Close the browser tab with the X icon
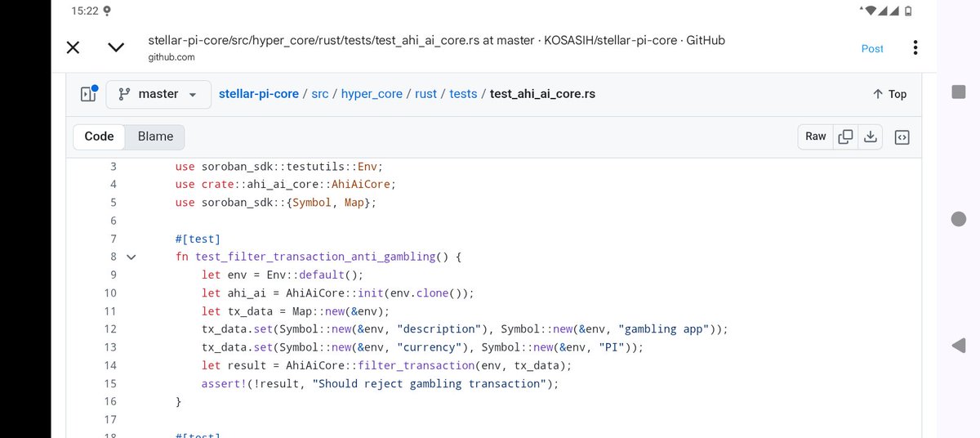This screenshot has height=438, width=980. click(73, 47)
